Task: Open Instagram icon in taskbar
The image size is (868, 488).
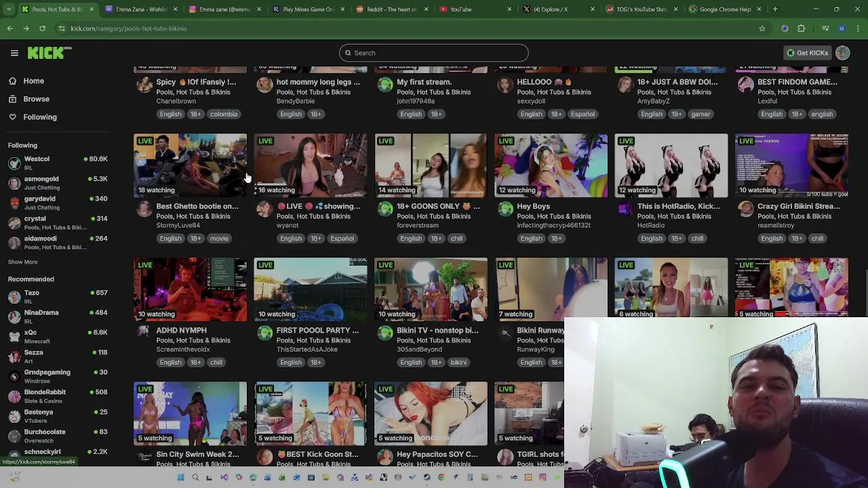Action: pyautogui.click(x=542, y=477)
